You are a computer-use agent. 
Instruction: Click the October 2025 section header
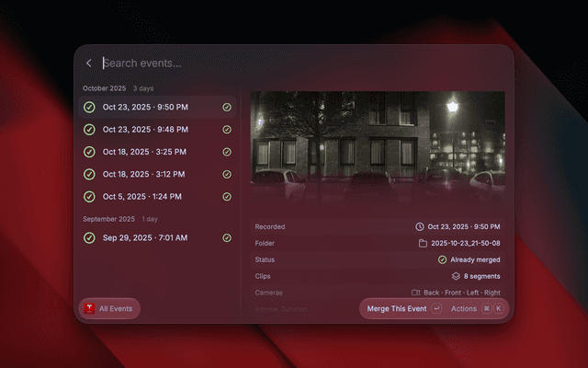pyautogui.click(x=104, y=88)
